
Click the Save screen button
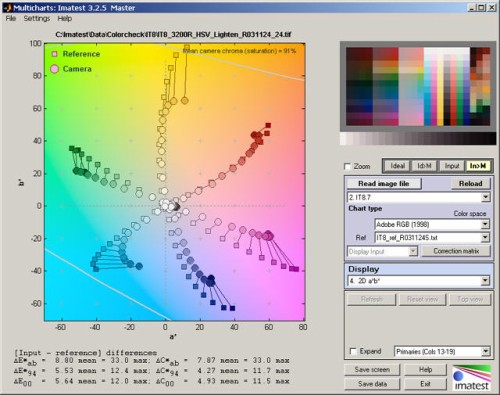(372, 370)
